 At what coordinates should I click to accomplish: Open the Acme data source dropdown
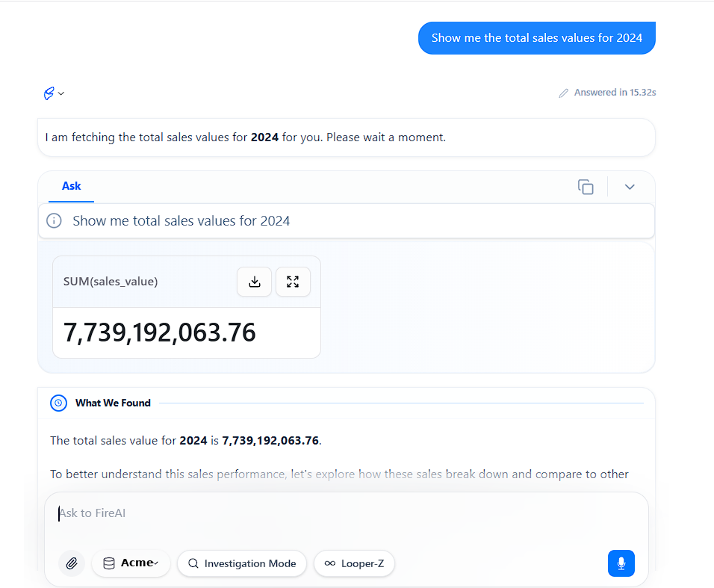point(131,563)
